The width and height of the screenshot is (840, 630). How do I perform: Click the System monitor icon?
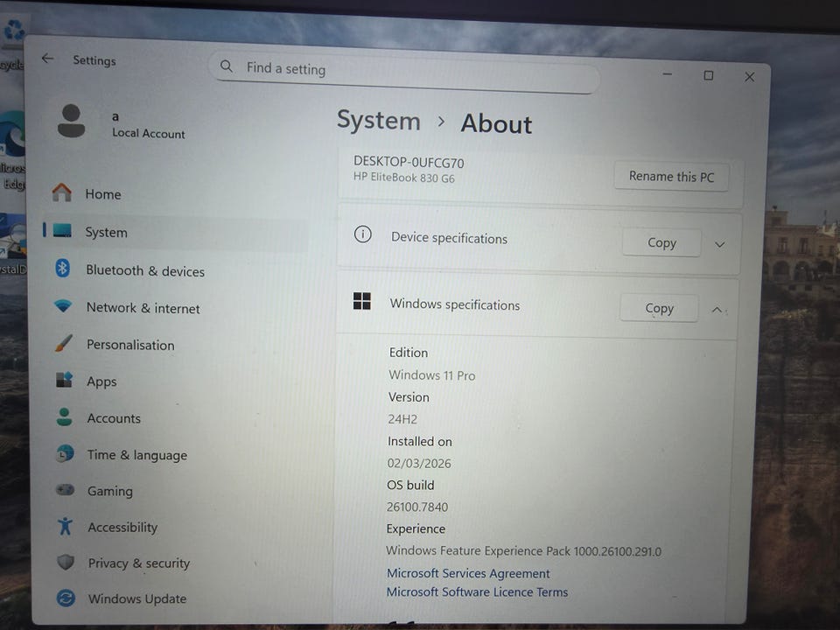pyautogui.click(x=62, y=231)
